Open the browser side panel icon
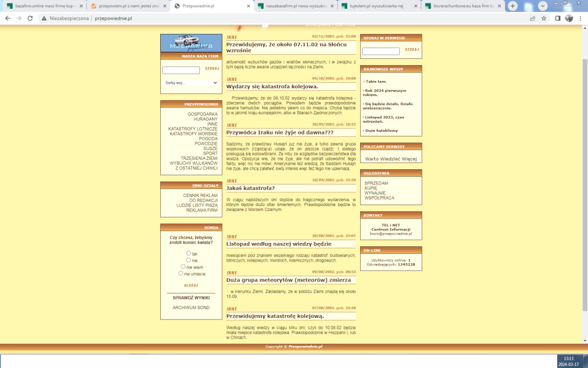The image size is (588, 368). tap(558, 18)
